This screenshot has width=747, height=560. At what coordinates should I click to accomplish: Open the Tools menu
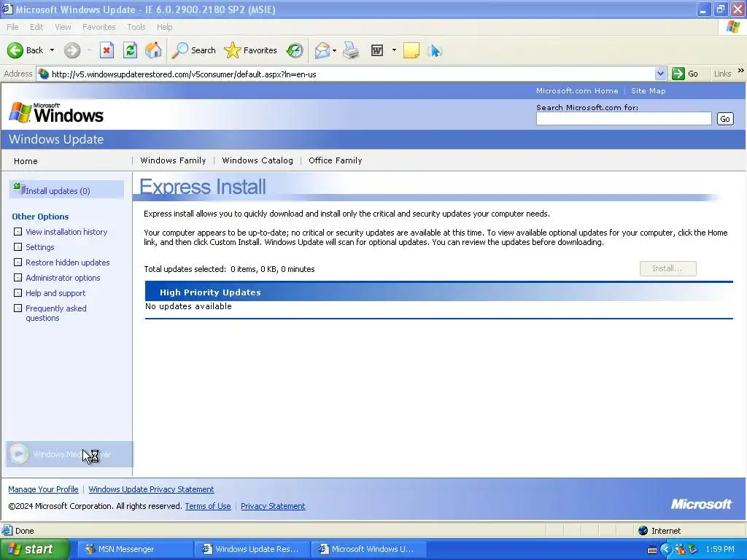[136, 27]
